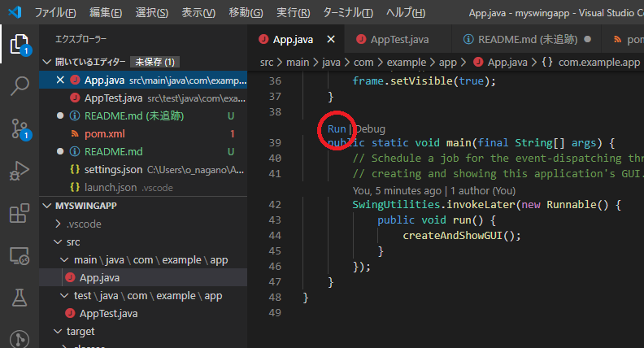The image size is (644, 348).
Task: Open the Extensions view icon
Action: tap(20, 213)
